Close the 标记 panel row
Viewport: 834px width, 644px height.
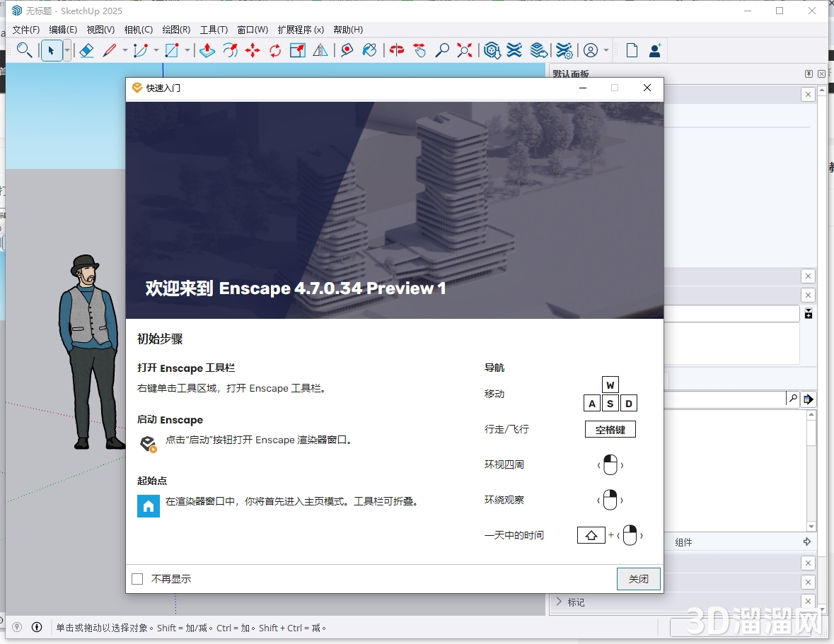click(x=808, y=601)
